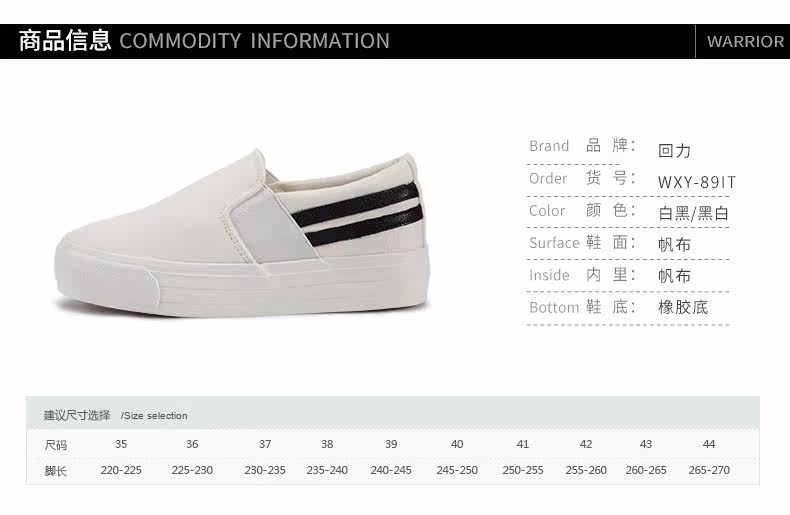790x515 pixels.
Task: Select size 35 in size table
Action: click(121, 444)
